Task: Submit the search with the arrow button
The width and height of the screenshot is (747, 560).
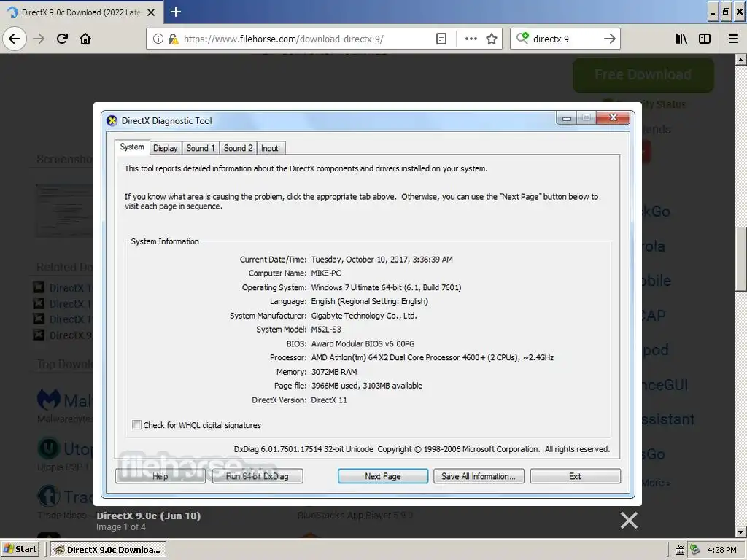Action: click(609, 39)
